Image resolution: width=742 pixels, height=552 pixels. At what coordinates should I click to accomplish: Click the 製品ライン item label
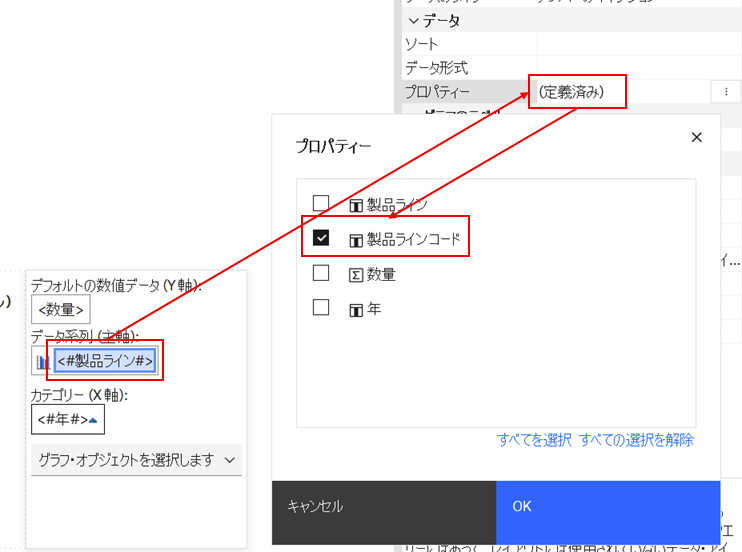pyautogui.click(x=397, y=205)
